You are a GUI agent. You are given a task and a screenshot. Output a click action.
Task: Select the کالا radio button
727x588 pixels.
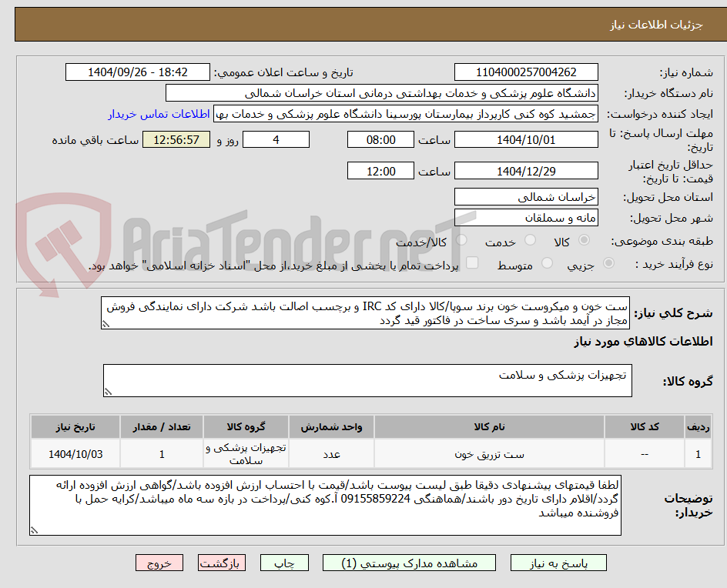[585, 240]
